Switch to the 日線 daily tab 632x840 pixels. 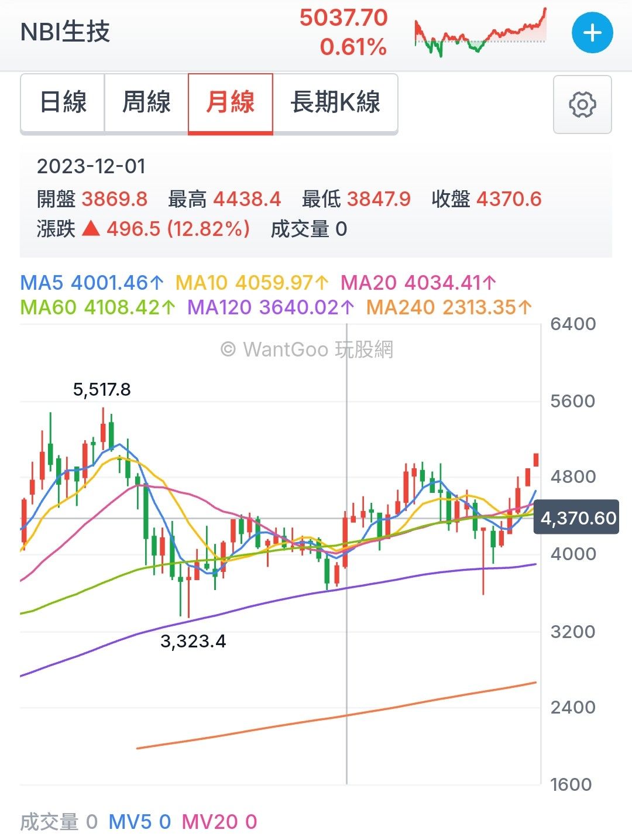point(63,103)
